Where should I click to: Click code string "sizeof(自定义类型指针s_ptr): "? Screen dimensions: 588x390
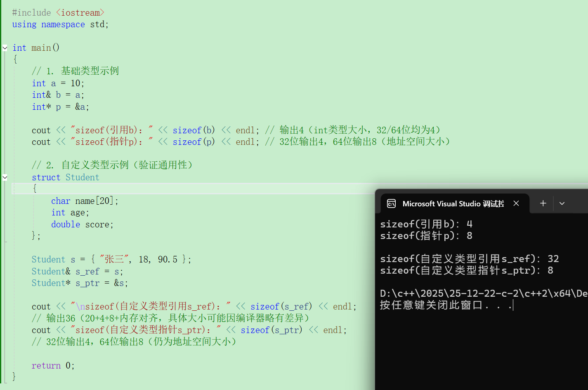click(x=146, y=330)
